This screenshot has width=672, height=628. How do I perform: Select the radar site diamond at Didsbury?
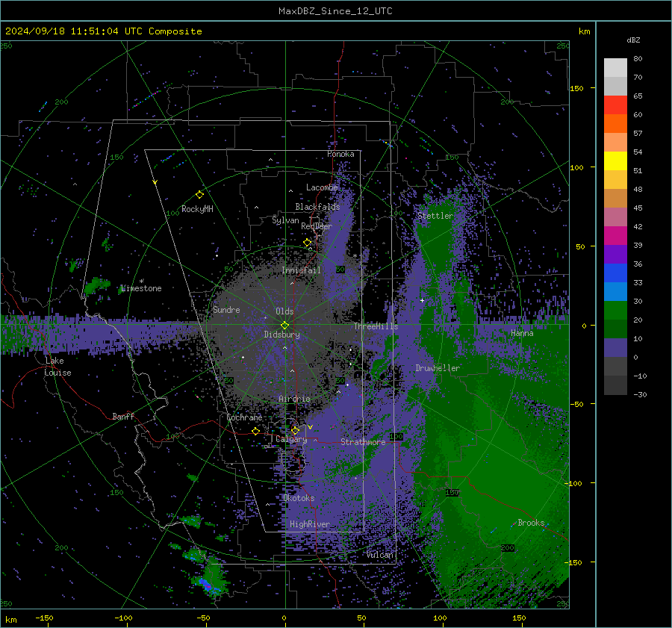pyautogui.click(x=284, y=326)
